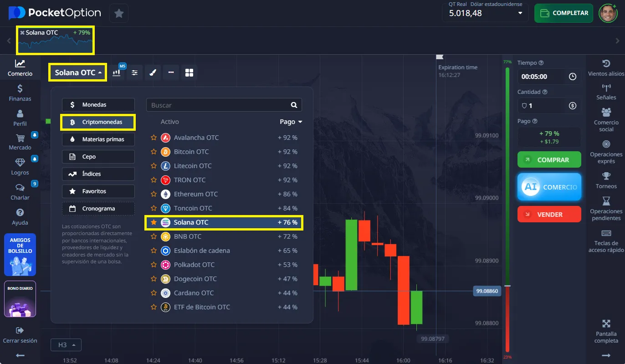Image resolution: width=625 pixels, height=364 pixels.
Task: Open Vientos alisios trade history icon
Action: tap(606, 63)
